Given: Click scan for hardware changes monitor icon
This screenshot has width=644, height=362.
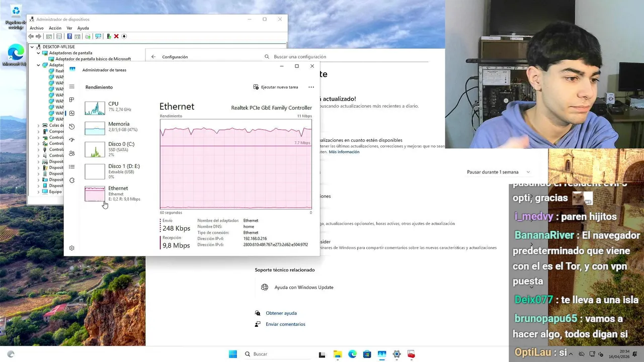Looking at the screenshot, I should (x=98, y=36).
